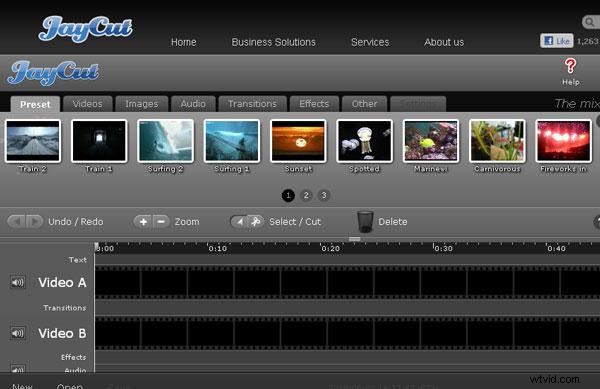Switch to the Videos tab
Screen dimensions: 600x389
pos(88,104)
